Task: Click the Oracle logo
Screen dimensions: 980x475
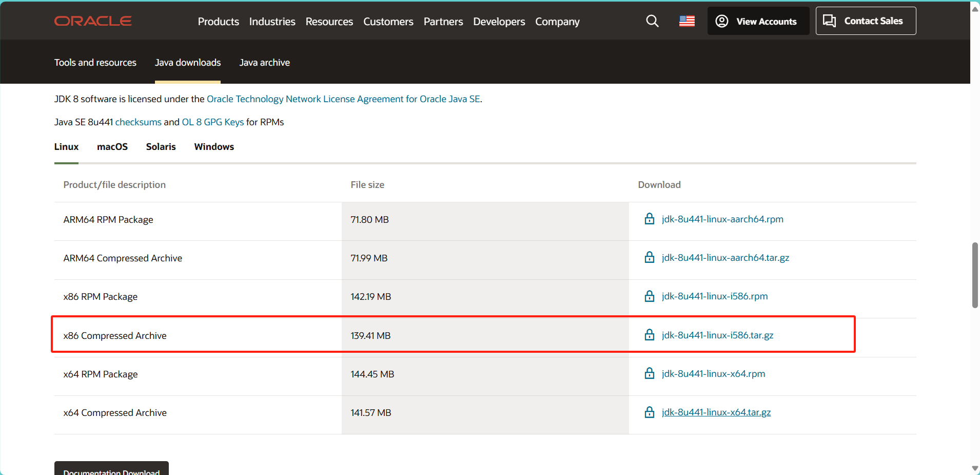Action: pos(93,21)
